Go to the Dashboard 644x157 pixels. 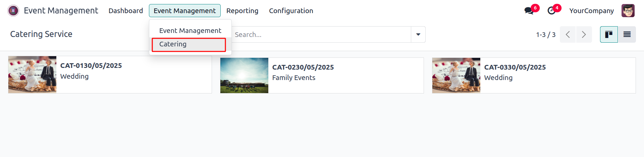(125, 11)
